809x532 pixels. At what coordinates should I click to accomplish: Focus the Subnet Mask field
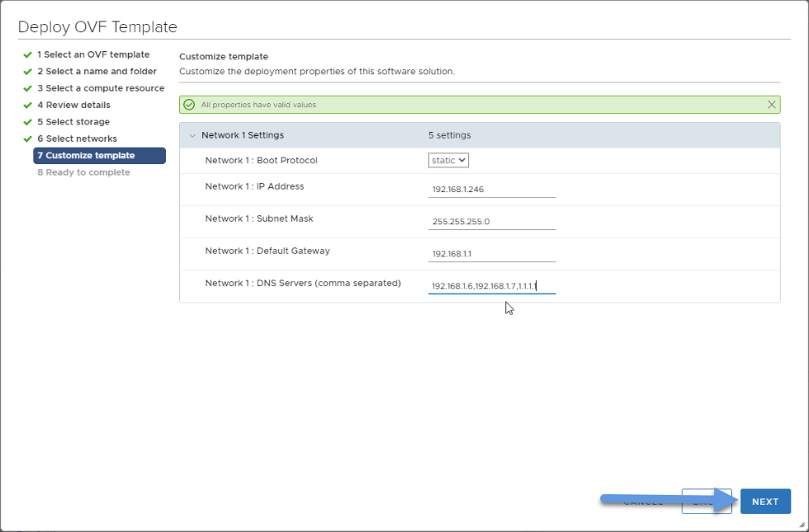pos(492,222)
